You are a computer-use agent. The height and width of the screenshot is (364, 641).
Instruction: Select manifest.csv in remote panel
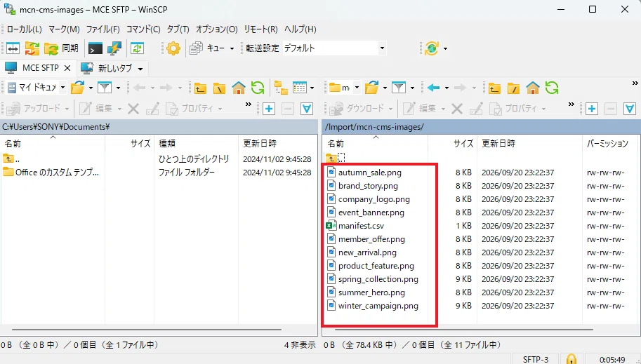362,226
